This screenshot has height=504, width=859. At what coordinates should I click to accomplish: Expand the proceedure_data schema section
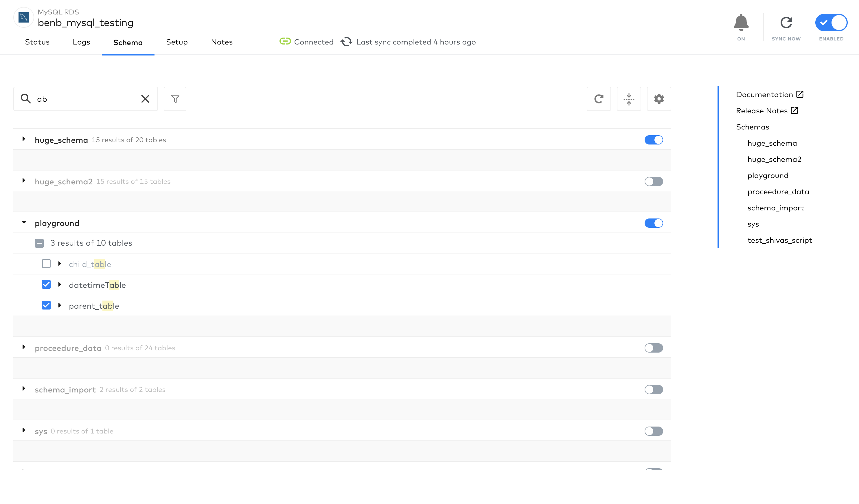[x=24, y=347]
